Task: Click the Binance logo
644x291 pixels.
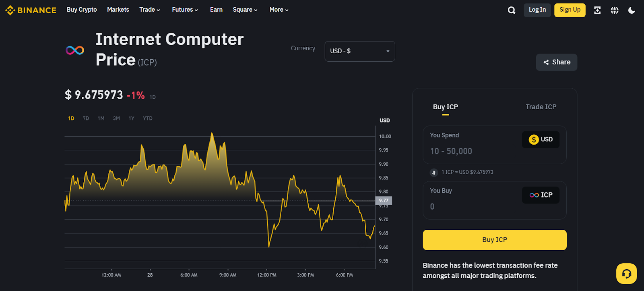Action: click(31, 10)
